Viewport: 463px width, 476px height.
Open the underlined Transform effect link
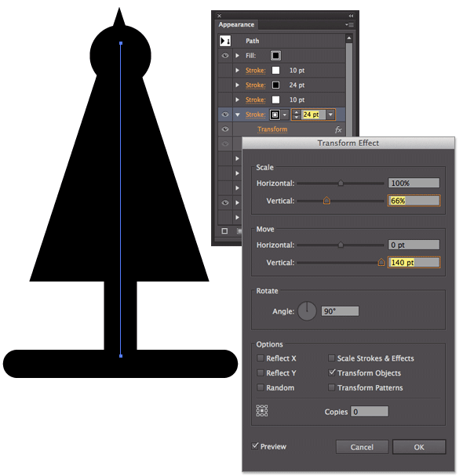[272, 129]
